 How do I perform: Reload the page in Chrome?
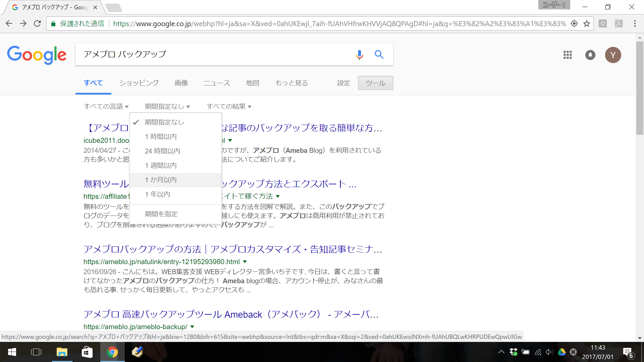[37, 23]
